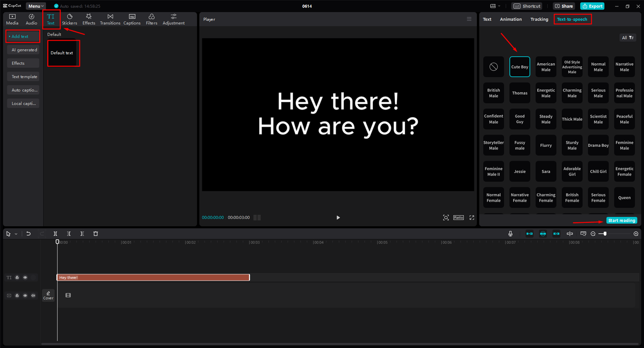Mute the main video track

(33, 296)
